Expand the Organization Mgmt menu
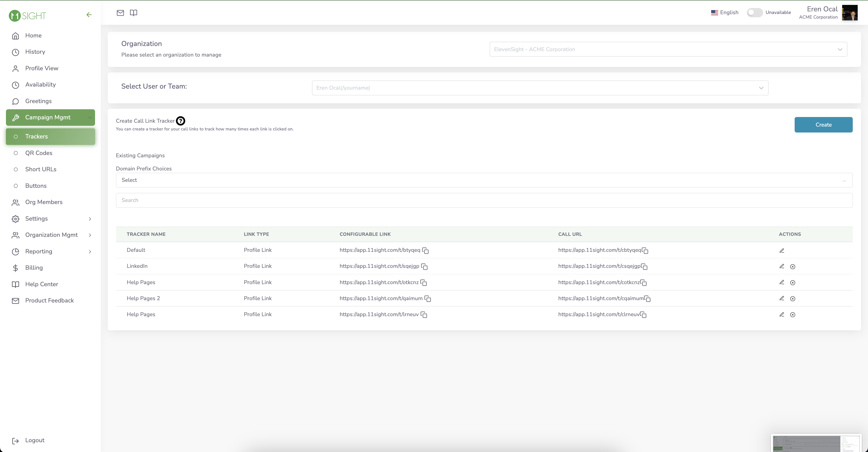This screenshot has height=452, width=868. click(x=50, y=235)
